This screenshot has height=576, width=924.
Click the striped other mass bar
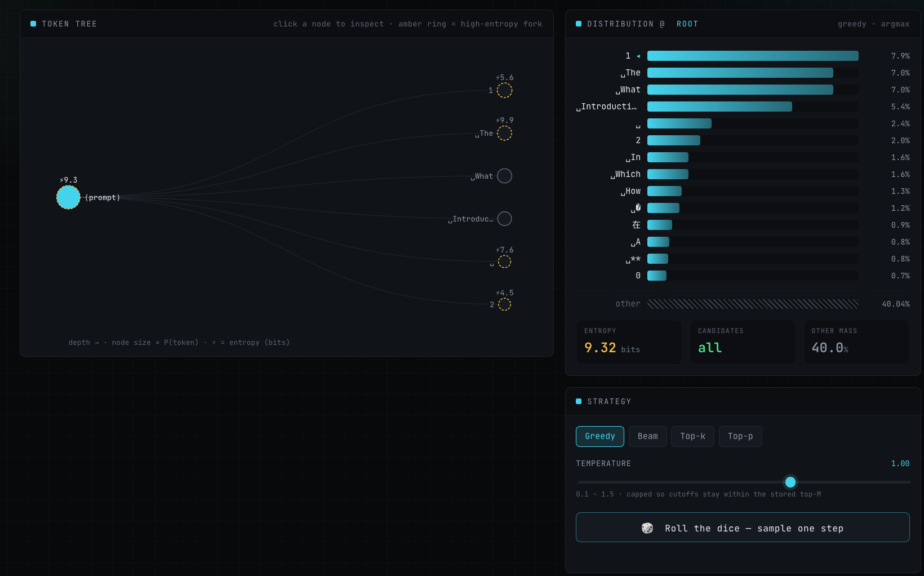click(753, 304)
